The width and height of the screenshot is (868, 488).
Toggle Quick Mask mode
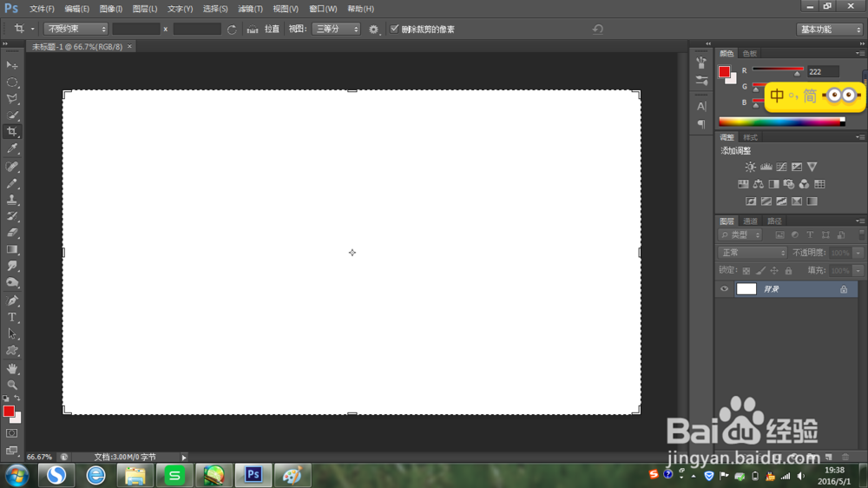[11, 433]
